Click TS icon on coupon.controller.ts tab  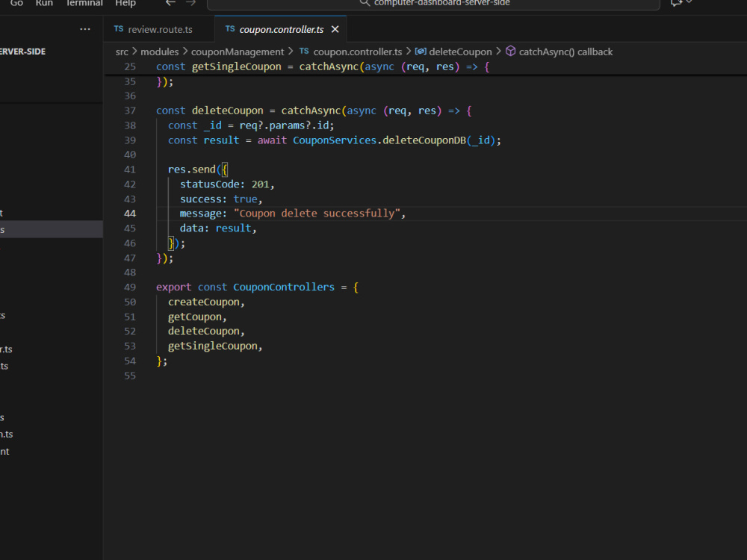229,29
